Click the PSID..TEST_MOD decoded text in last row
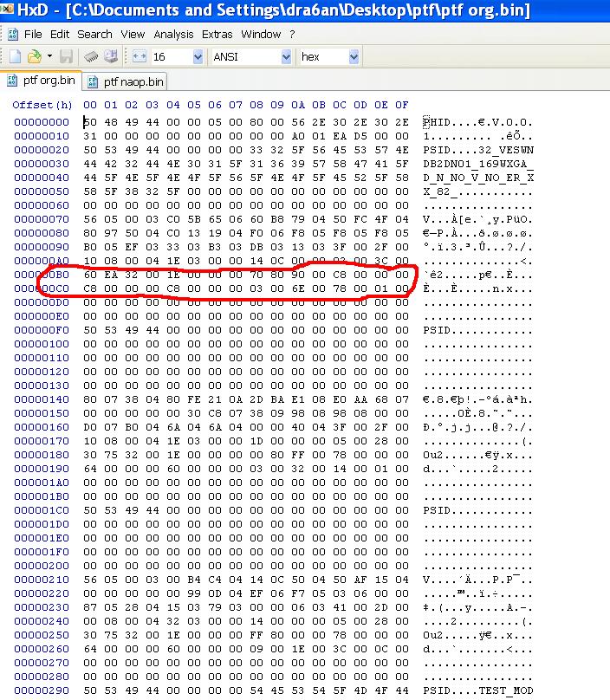Screen dimensions: 610x700 click(477, 690)
